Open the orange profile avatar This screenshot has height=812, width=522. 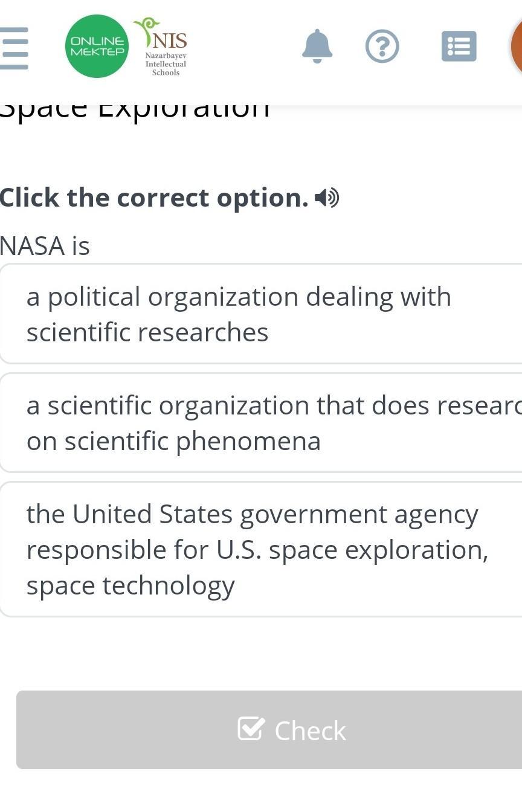coord(517,47)
